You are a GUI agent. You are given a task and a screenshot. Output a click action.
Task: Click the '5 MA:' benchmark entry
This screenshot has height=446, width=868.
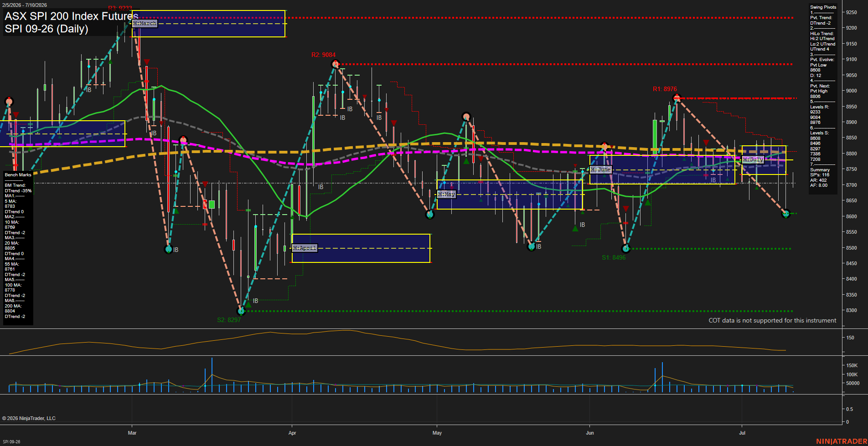tap(11, 201)
